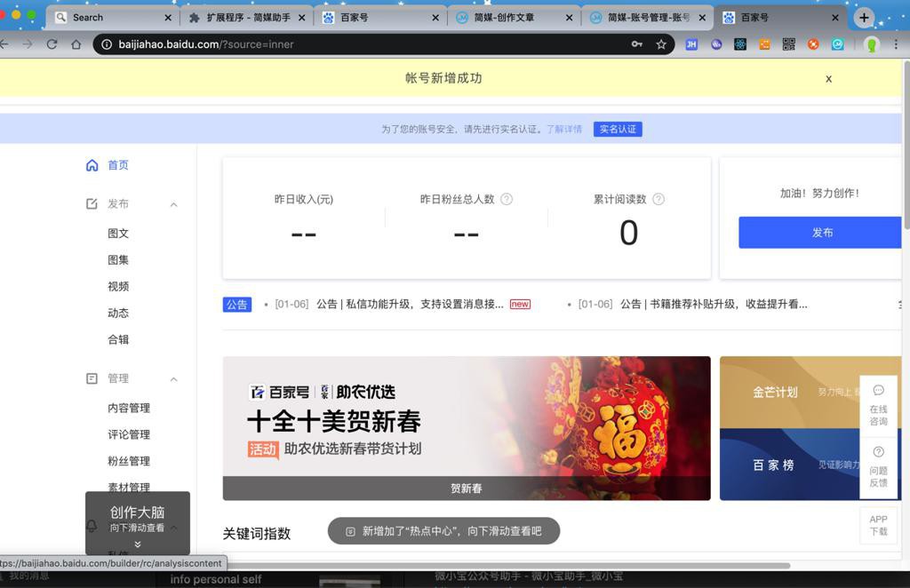910x588 pixels.
Task: Click the vertical page scrollbar
Action: click(x=906, y=145)
